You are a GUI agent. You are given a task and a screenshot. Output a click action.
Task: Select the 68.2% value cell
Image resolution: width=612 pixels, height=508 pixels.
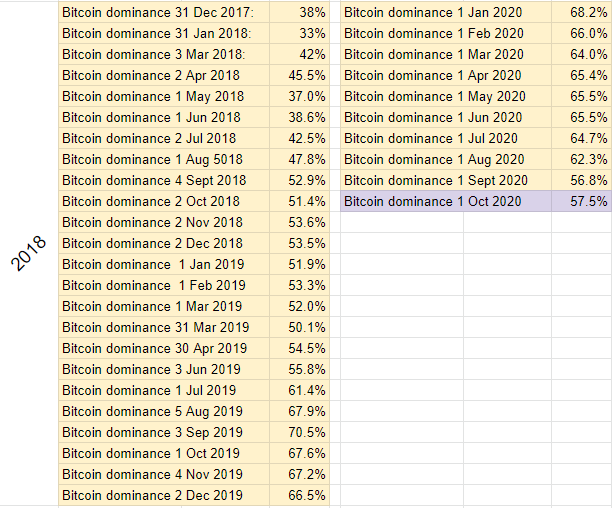(582, 12)
